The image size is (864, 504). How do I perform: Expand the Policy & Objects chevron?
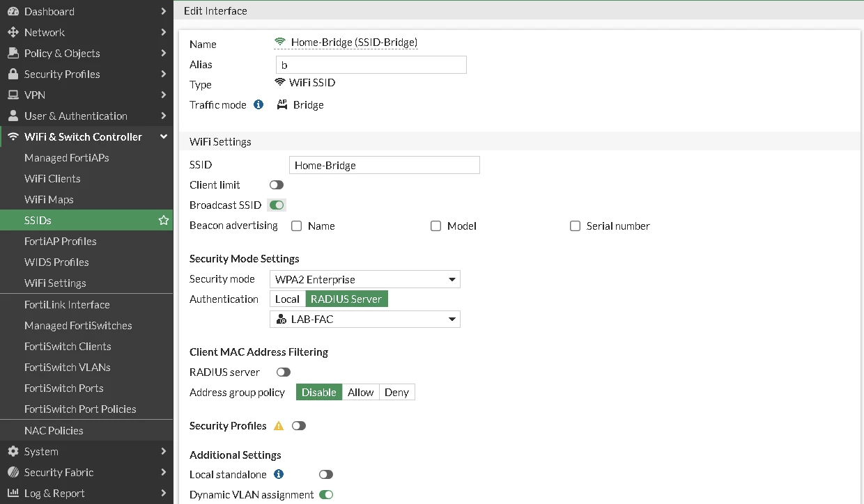click(x=163, y=53)
